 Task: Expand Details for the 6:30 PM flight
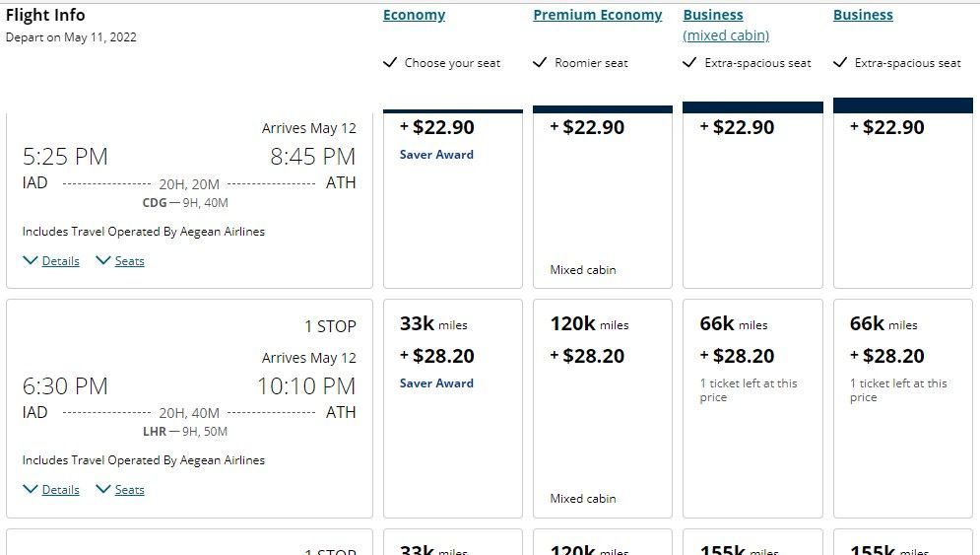[x=60, y=490]
